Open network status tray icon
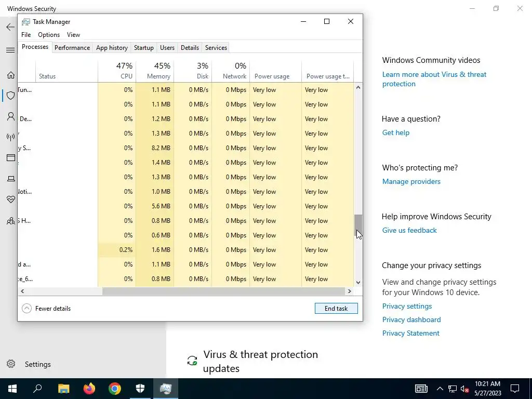This screenshot has height=399, width=532. click(453, 389)
